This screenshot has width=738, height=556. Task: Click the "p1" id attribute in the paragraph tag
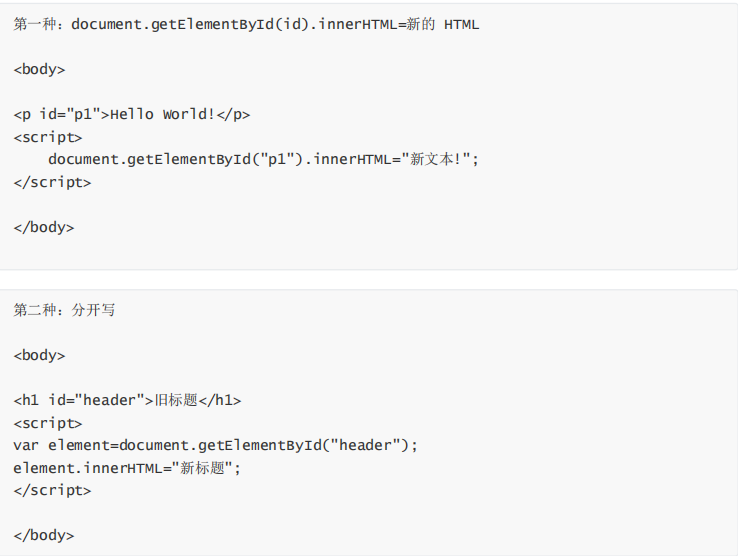click(x=84, y=114)
